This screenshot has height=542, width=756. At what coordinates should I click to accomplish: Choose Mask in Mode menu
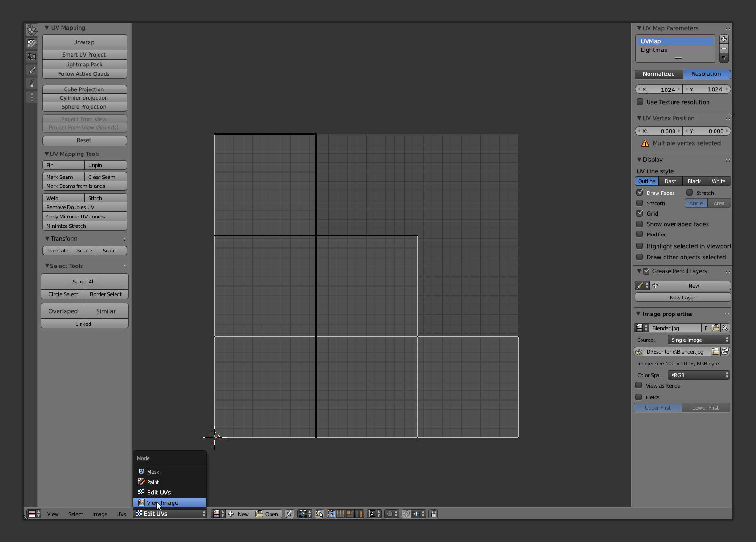(x=170, y=471)
